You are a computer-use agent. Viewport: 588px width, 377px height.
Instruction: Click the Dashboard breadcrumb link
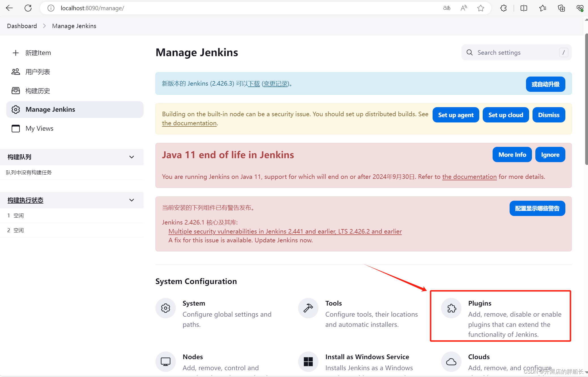point(22,26)
